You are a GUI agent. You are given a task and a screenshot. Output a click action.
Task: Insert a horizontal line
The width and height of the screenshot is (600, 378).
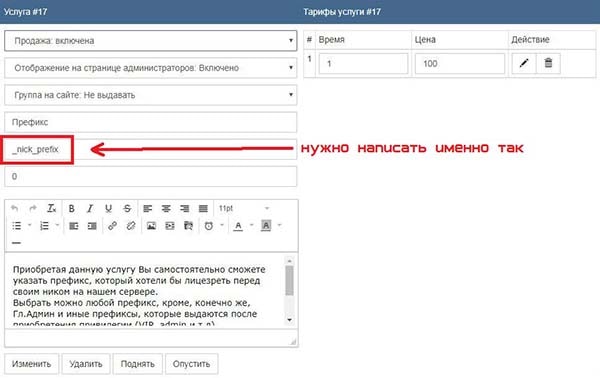point(16,243)
